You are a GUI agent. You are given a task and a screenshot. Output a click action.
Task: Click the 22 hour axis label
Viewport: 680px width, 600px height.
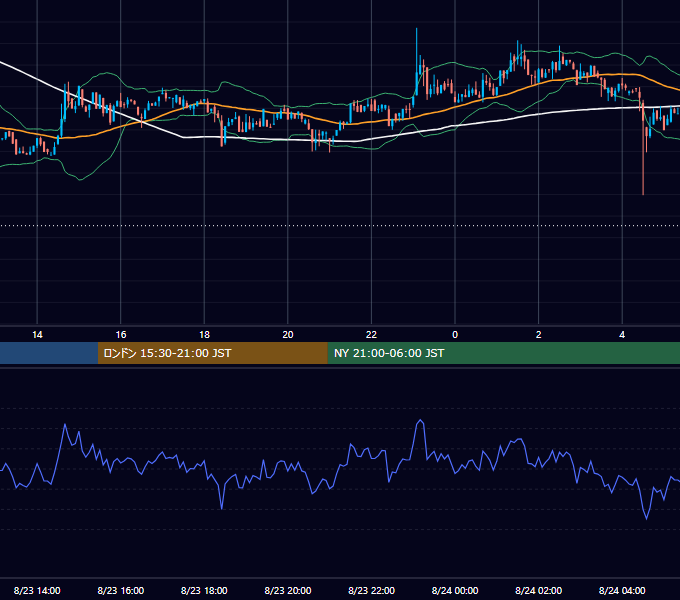371,335
